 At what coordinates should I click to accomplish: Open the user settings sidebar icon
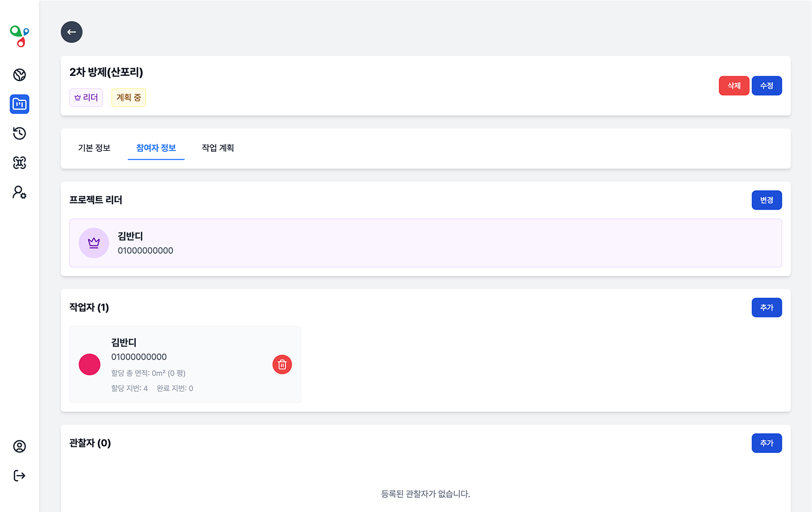(20, 193)
